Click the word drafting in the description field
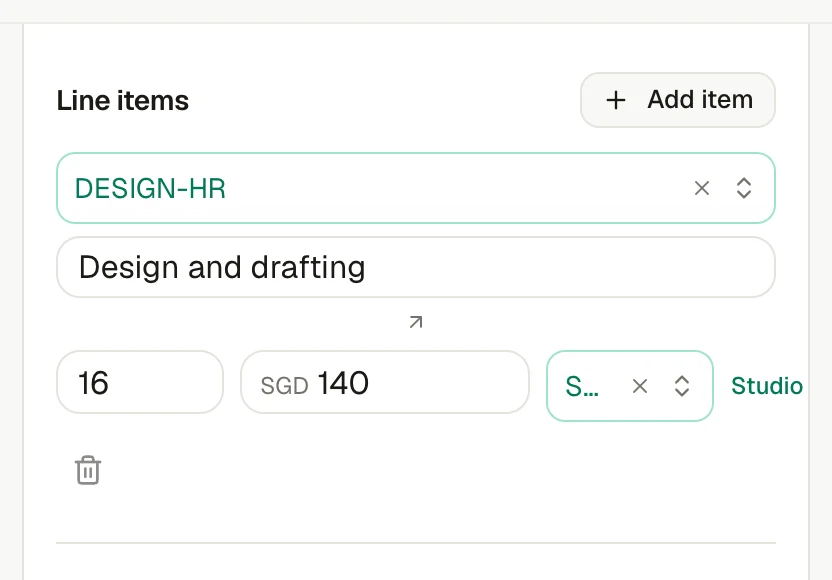832x580 pixels. (308, 268)
